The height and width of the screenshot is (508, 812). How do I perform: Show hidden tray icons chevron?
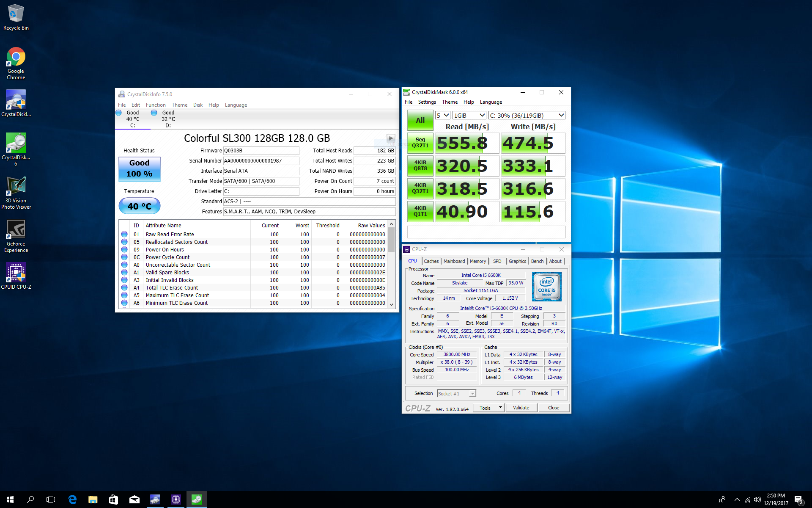point(737,500)
